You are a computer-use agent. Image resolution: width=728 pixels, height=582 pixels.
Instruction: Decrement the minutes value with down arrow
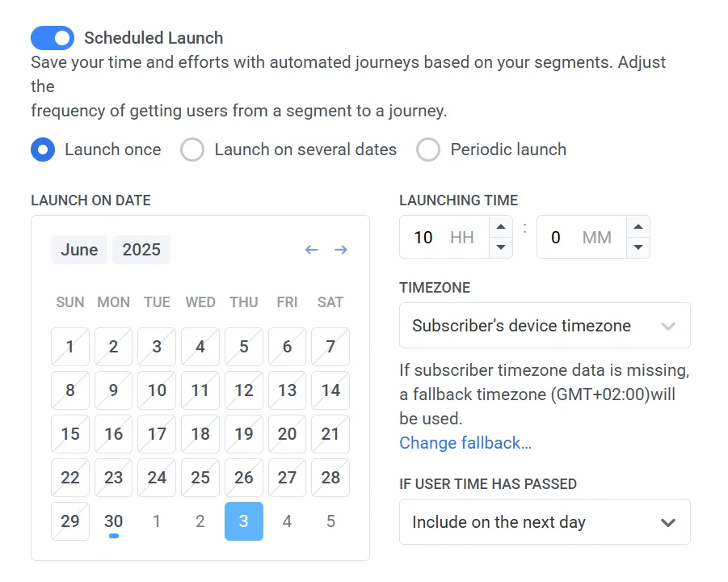coord(638,246)
